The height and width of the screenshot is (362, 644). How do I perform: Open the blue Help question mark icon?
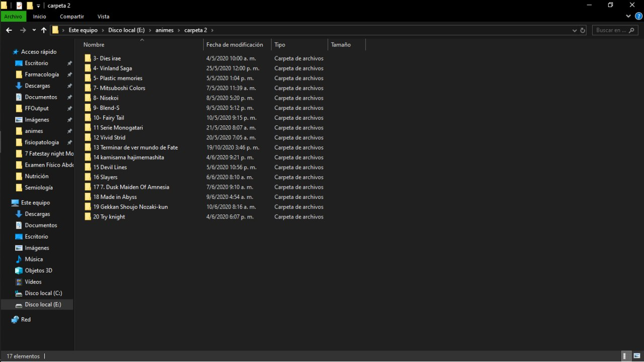(639, 16)
